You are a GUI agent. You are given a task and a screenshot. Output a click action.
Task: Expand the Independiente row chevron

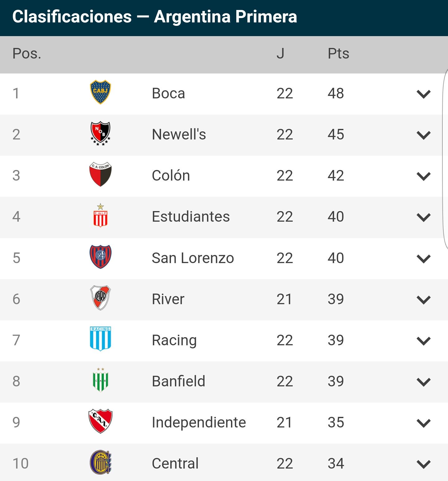pos(423,423)
